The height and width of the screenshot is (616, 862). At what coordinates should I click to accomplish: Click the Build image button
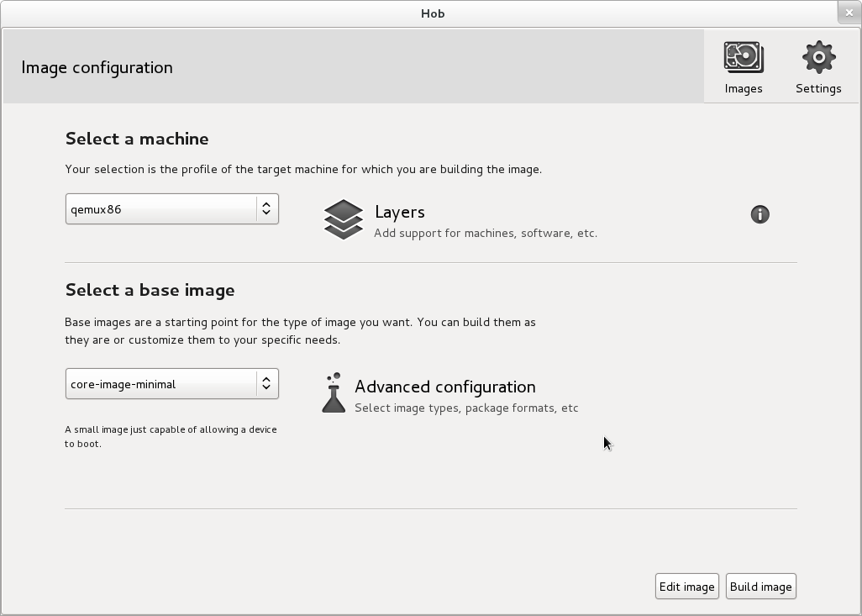coord(761,587)
